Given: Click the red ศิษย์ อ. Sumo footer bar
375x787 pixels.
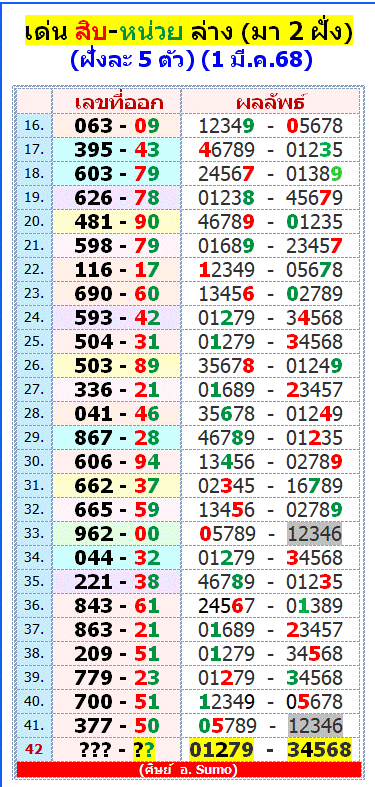Looking at the screenshot, I should 189,769.
